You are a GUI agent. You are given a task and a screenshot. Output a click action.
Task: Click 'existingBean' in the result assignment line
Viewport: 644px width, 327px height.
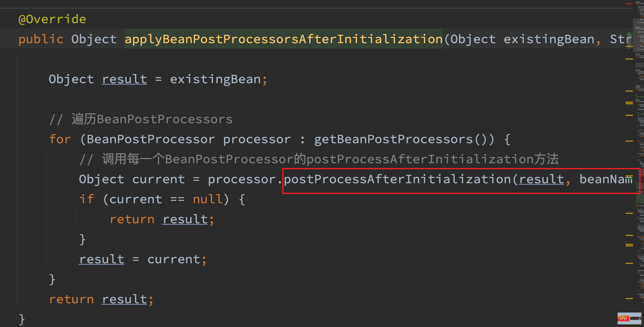(x=215, y=79)
